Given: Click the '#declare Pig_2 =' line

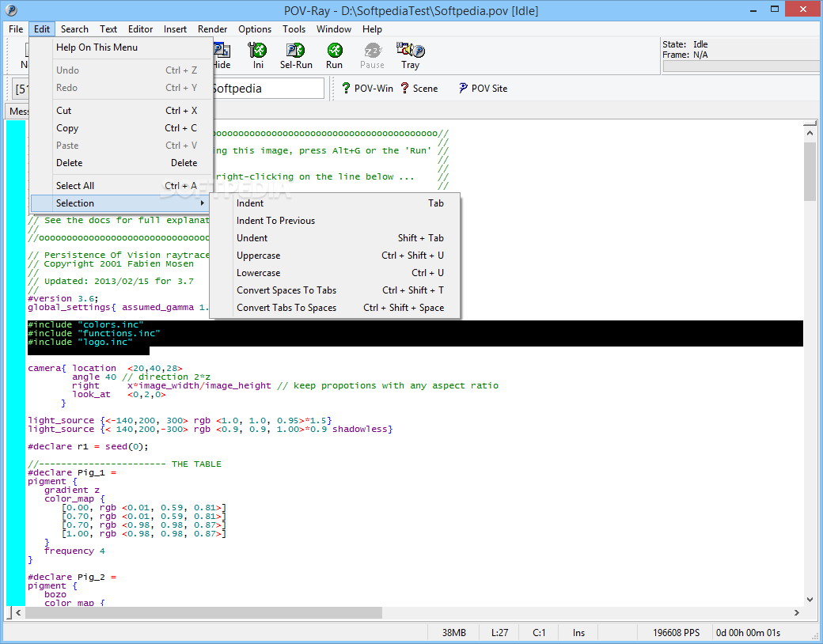Looking at the screenshot, I should (x=72, y=578).
